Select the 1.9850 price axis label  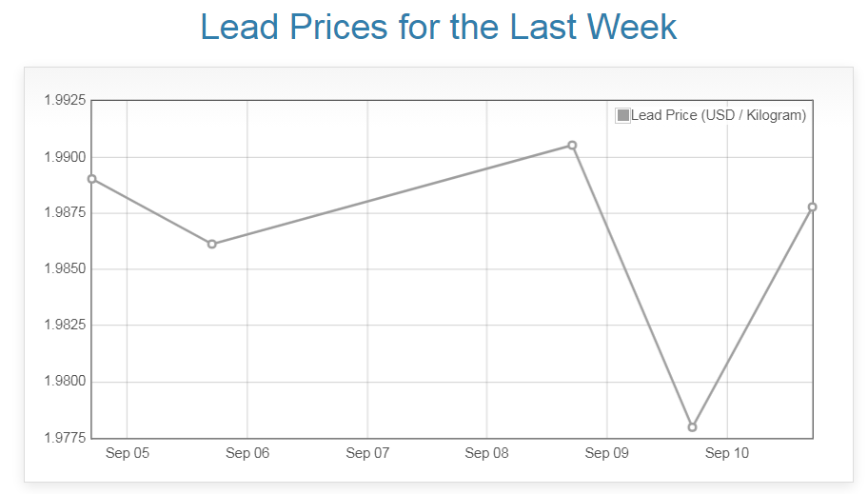(65, 269)
